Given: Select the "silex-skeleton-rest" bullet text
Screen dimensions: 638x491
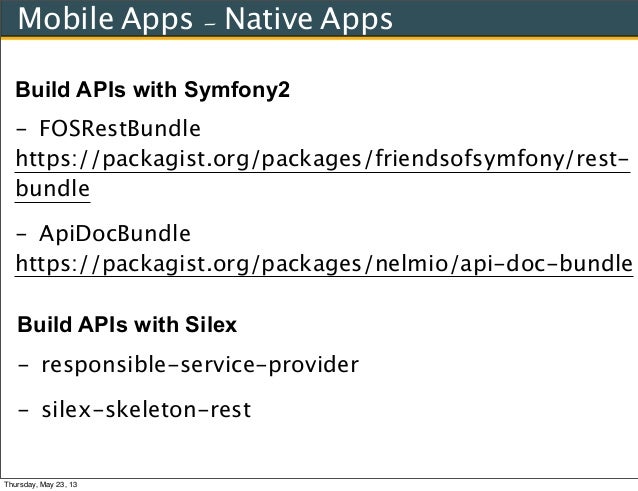Looking at the screenshot, I should 146,409.
